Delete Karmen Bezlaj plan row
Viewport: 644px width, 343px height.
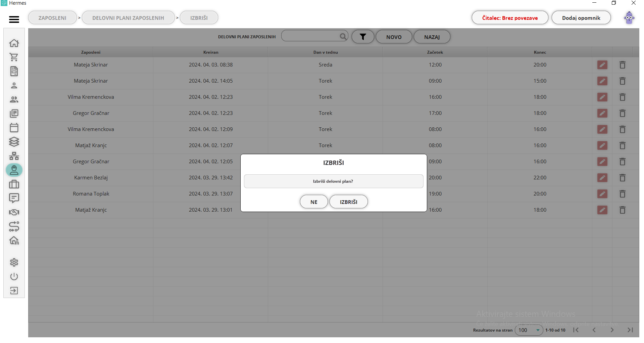click(622, 178)
